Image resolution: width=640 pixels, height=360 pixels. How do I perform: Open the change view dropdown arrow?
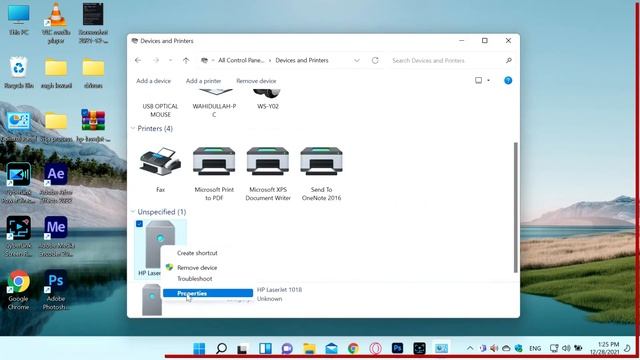coord(488,80)
